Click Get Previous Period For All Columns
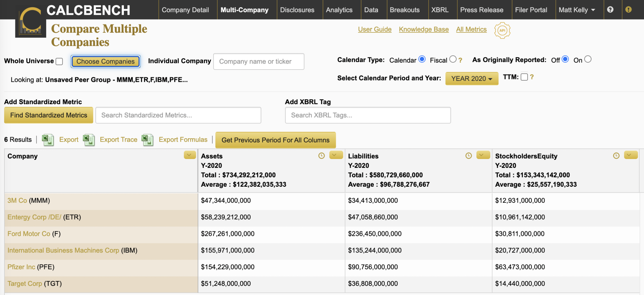 275,140
